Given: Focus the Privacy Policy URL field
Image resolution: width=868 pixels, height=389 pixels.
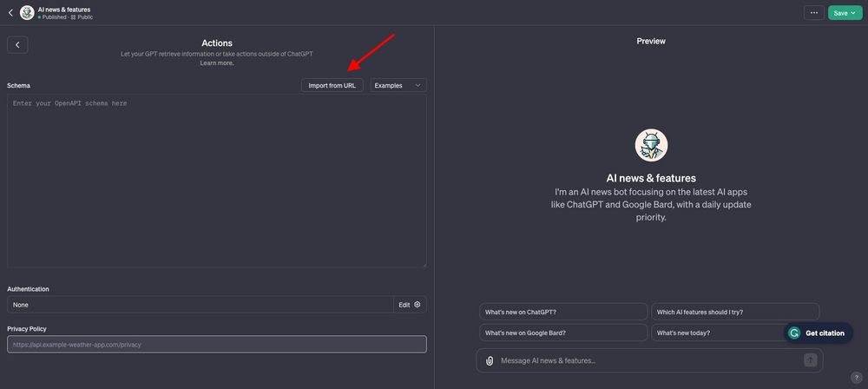Looking at the screenshot, I should pyautogui.click(x=216, y=345).
